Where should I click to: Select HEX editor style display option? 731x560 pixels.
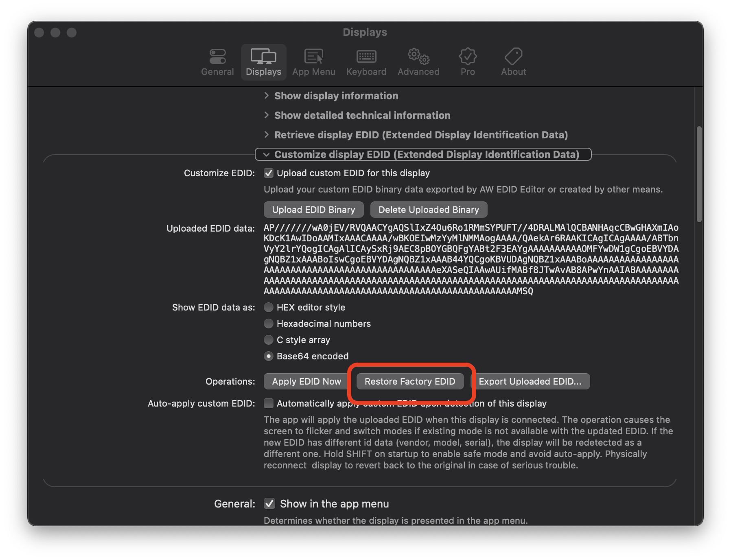269,307
